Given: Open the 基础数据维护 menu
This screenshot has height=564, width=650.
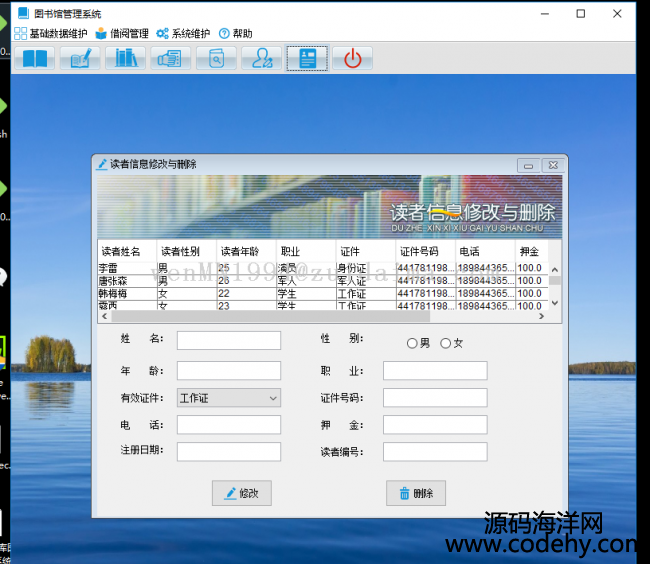Looking at the screenshot, I should 51,33.
